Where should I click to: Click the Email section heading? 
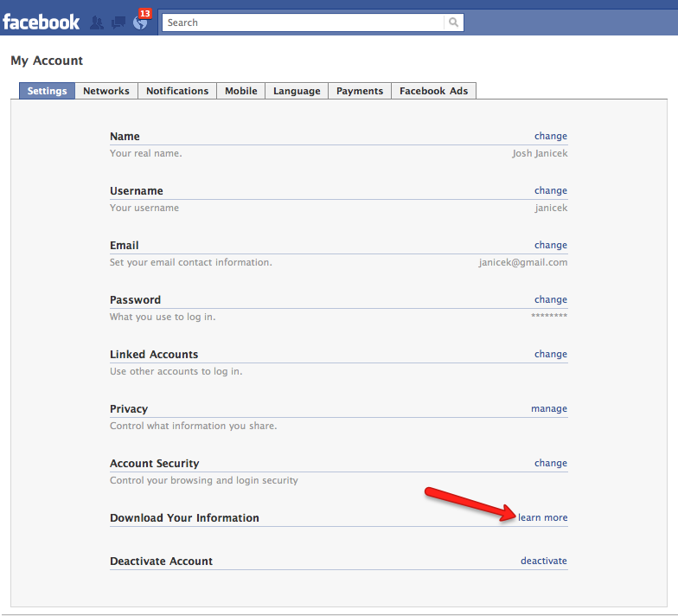point(125,246)
